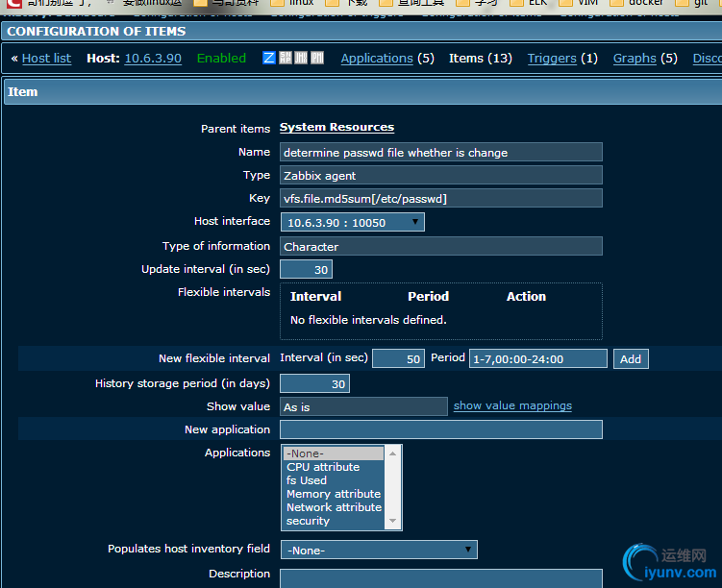The width and height of the screenshot is (722, 588).
Task: Toggle the green Enabled host status
Action: click(x=221, y=59)
